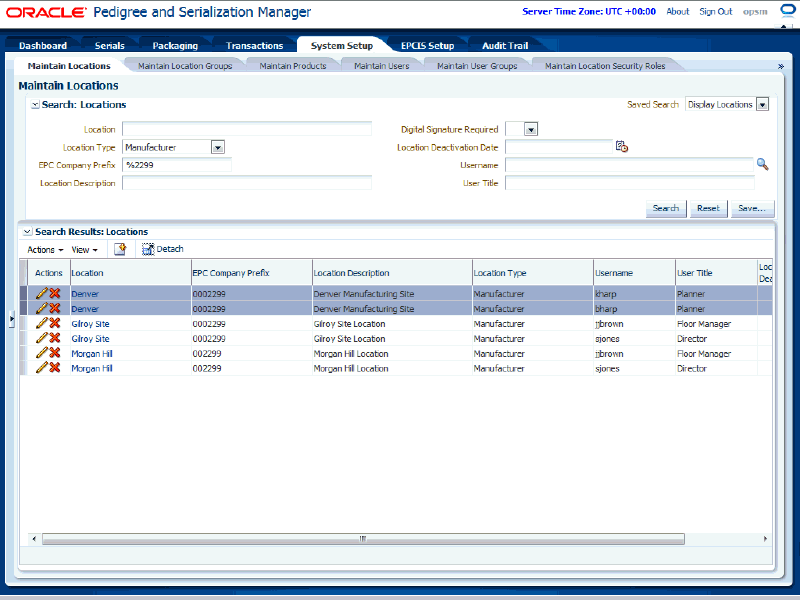Open the Maintain Products subtab
This screenshot has height=600, width=800.
[293, 66]
